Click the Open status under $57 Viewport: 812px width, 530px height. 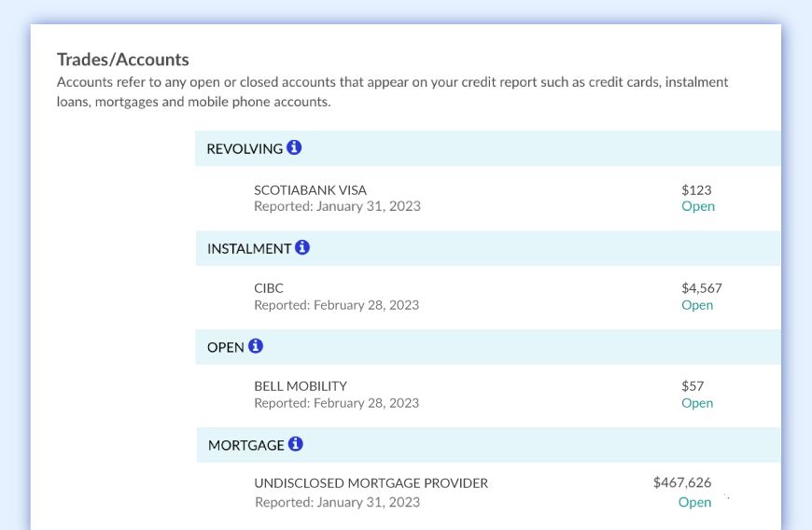(x=697, y=403)
